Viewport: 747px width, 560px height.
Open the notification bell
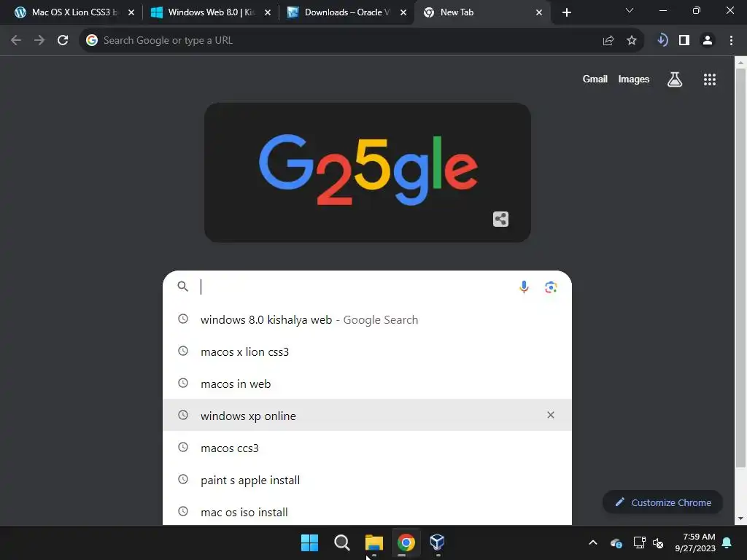click(x=727, y=542)
